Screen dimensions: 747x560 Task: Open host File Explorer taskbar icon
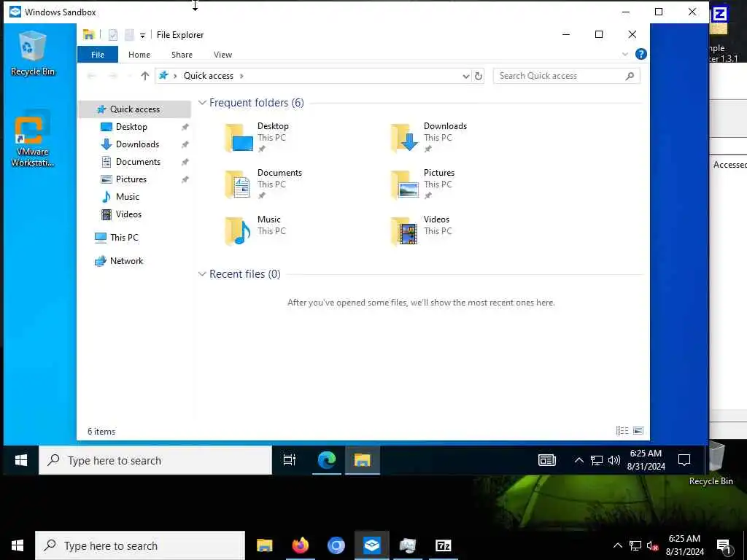(264, 545)
